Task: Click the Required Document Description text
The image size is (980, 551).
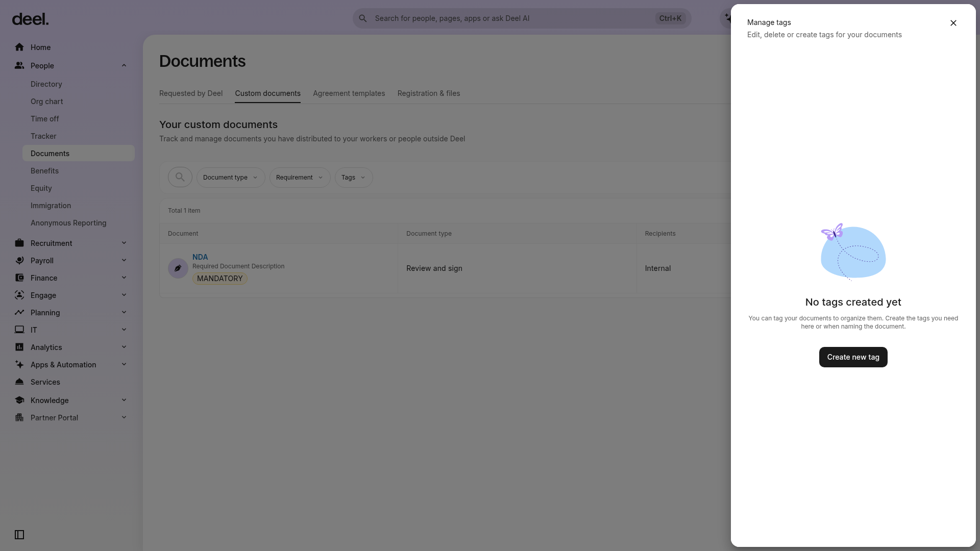Action: point(238,266)
